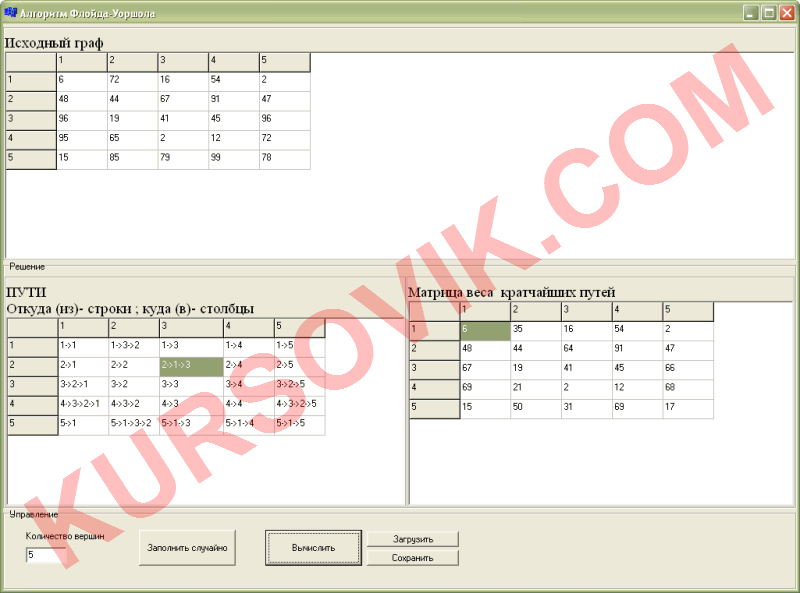Select path cell 3->2->5

coord(299,386)
